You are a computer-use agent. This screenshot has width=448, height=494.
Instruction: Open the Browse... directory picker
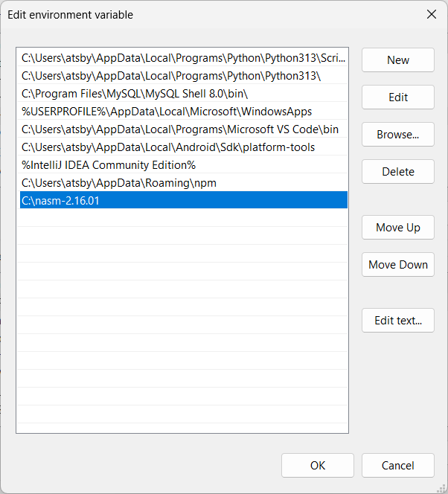397,135
